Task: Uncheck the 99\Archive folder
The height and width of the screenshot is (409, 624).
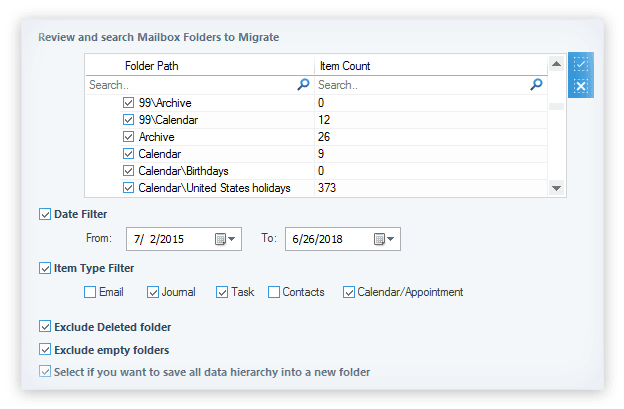Action: pos(128,103)
